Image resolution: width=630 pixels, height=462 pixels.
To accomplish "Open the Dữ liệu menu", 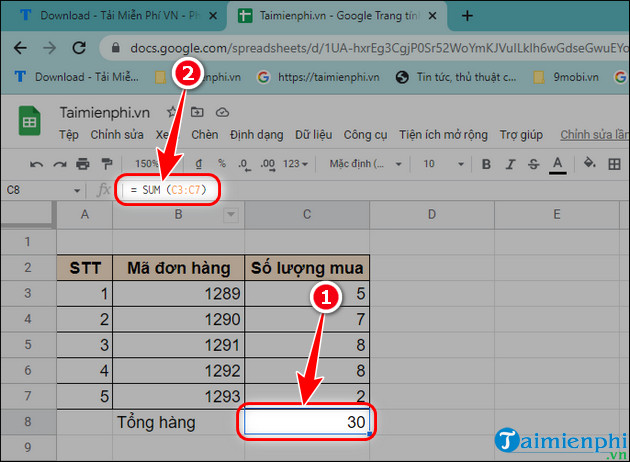I will pyautogui.click(x=313, y=135).
